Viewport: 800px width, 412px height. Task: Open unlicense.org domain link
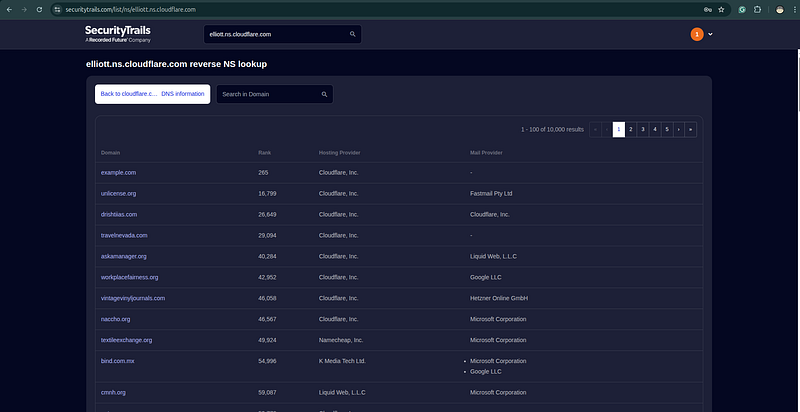point(118,194)
